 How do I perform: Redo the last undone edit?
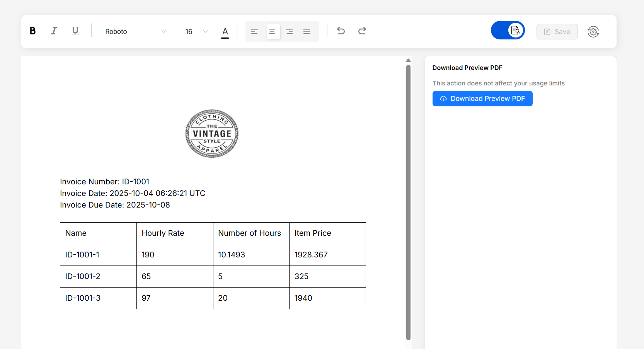point(362,31)
